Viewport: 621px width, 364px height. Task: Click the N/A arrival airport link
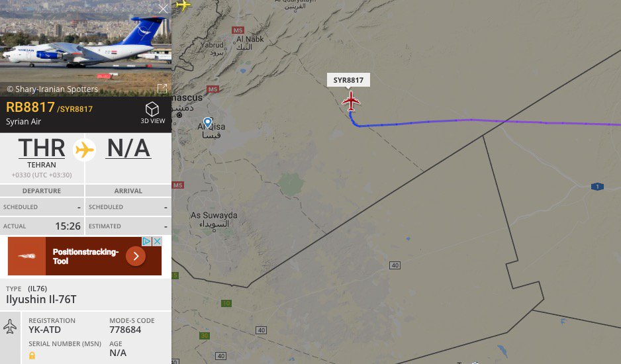(128, 148)
